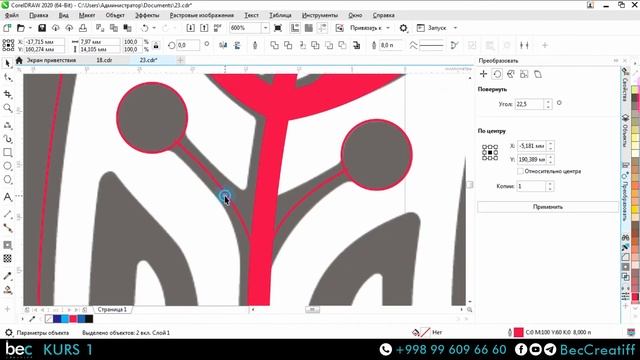Open the Правка menu

click(39, 15)
